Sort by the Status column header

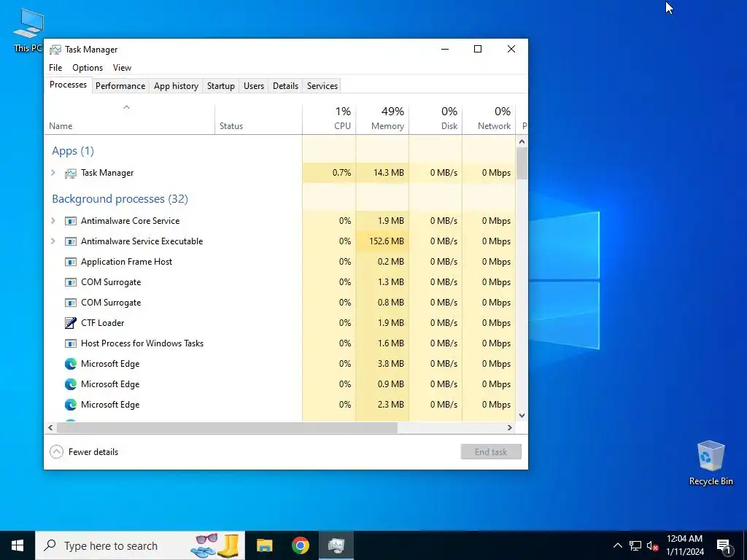258,119
